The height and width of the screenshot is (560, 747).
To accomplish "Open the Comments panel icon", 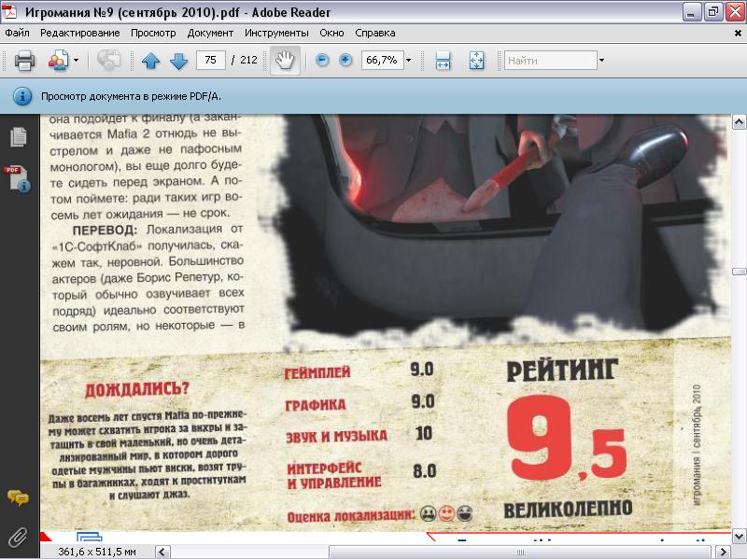I will point(18,498).
